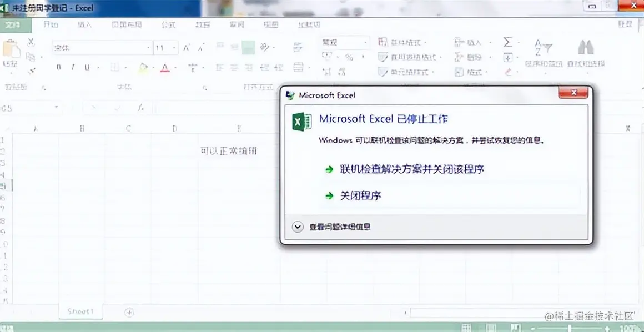Align cell text to the left
The width and height of the screenshot is (644, 332).
click(x=220, y=67)
